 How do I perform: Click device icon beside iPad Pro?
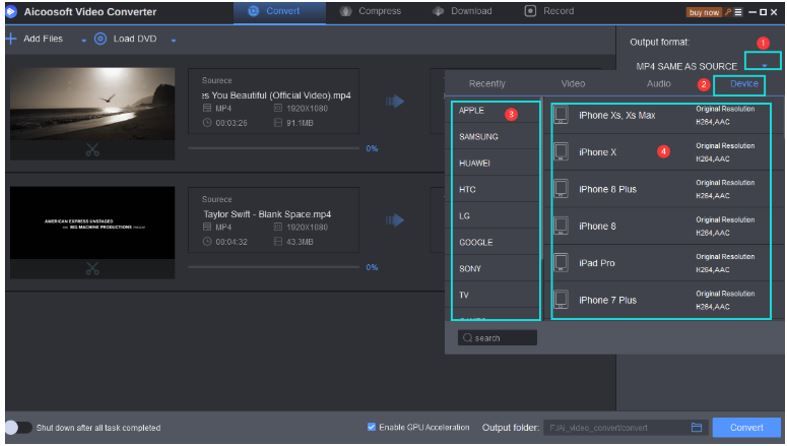[561, 262]
